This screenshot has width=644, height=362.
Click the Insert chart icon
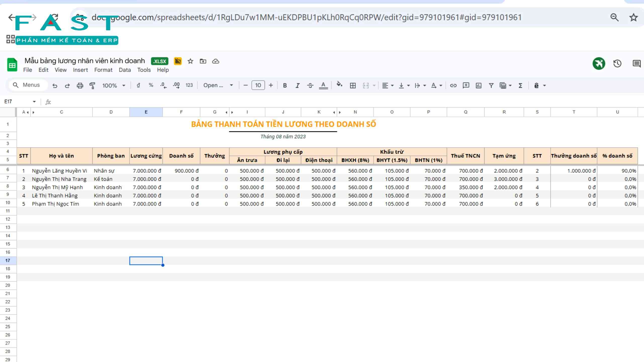(x=478, y=85)
